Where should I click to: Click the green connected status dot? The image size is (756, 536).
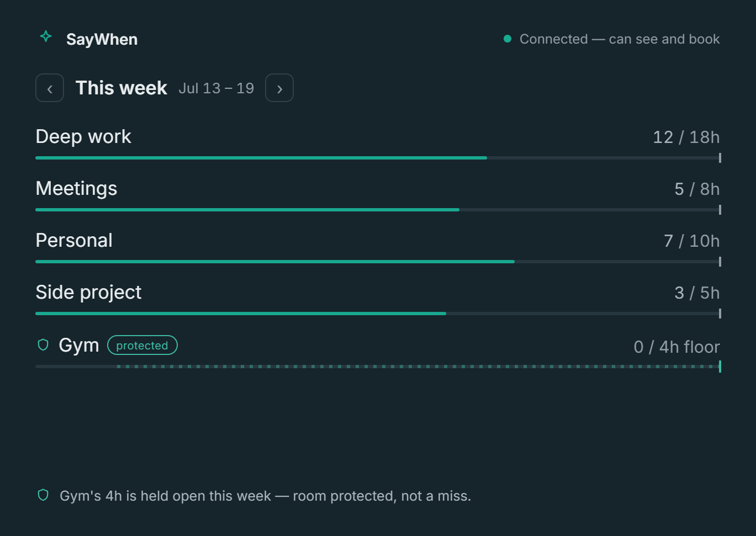[x=507, y=39]
